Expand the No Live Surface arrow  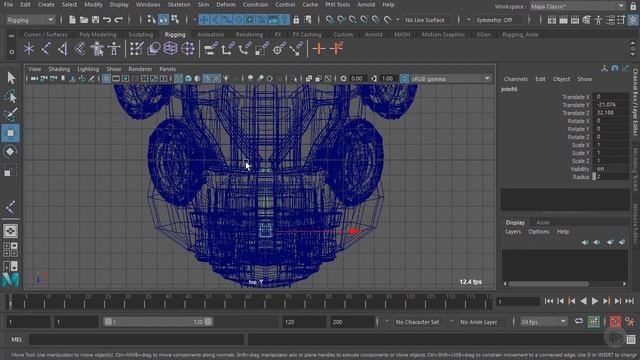click(x=398, y=20)
